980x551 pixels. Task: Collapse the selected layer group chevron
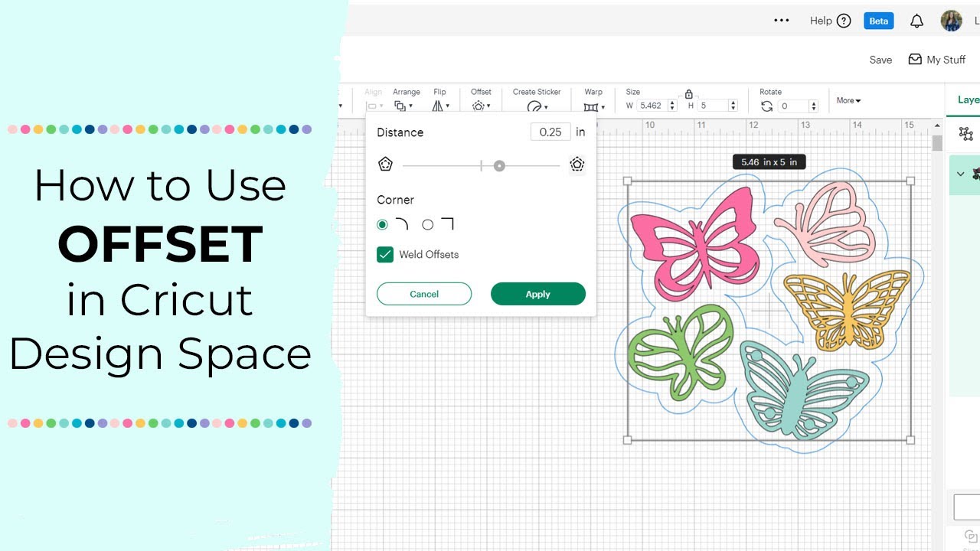click(960, 174)
